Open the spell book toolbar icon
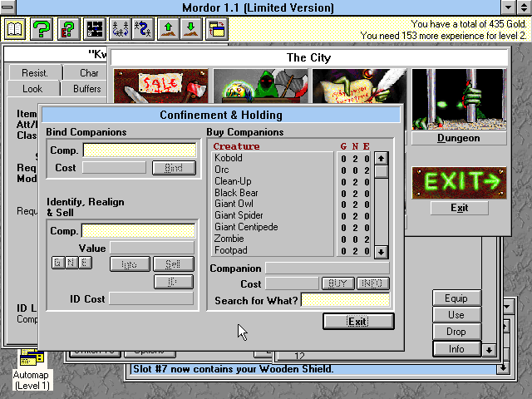 (x=15, y=29)
